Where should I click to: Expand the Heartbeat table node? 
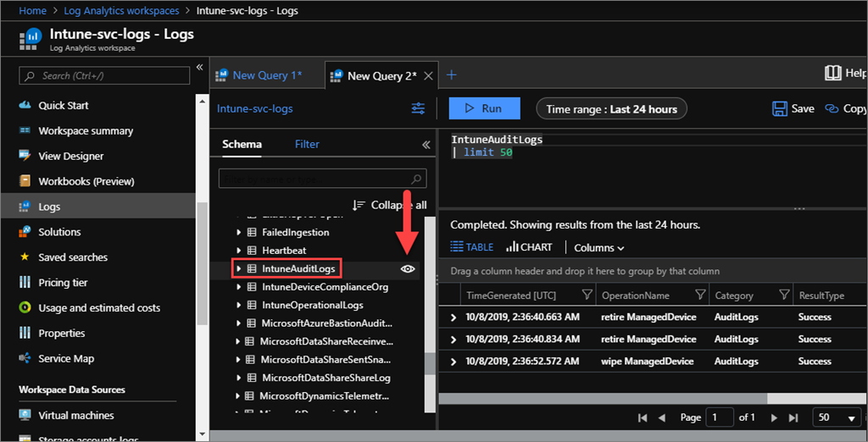coord(238,250)
